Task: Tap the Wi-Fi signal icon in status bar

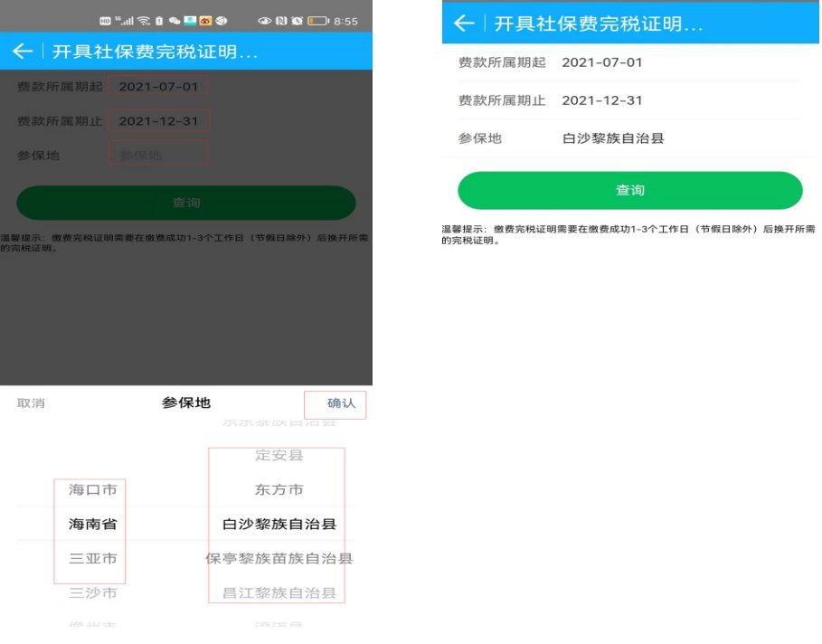Action: click(x=144, y=20)
